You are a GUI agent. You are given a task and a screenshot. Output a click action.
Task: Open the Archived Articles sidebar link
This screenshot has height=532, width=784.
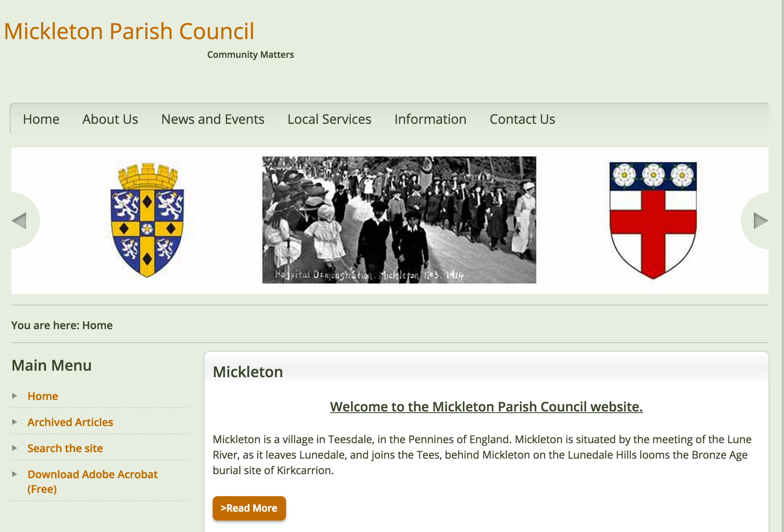coord(70,422)
